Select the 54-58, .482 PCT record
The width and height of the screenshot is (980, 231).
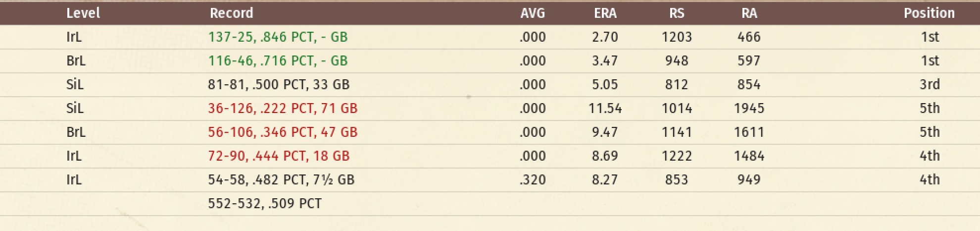coord(281,179)
